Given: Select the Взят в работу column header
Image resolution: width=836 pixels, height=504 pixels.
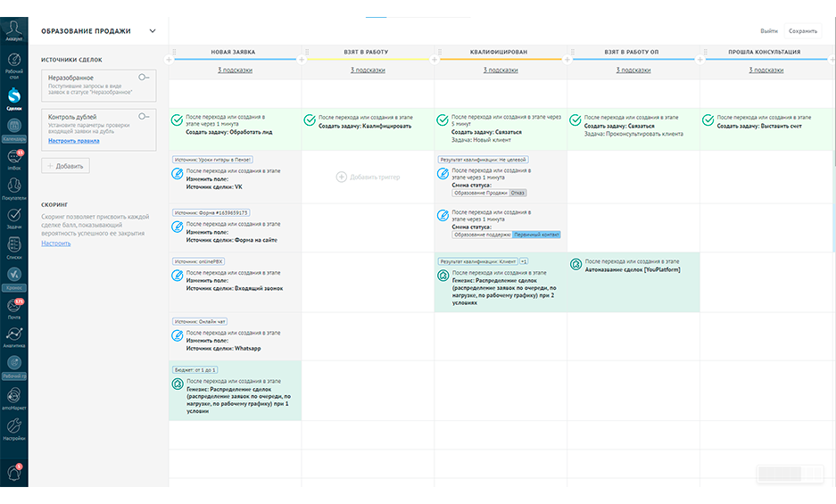Looking at the screenshot, I should 366,52.
